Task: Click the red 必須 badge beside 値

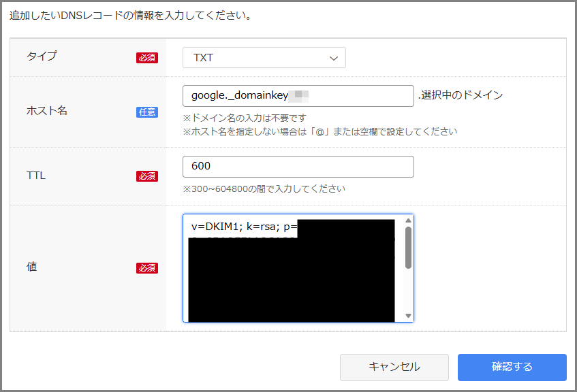Action: point(146,268)
